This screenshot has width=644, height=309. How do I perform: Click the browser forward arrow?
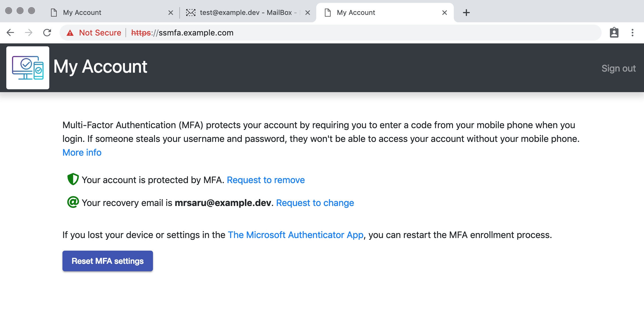29,33
